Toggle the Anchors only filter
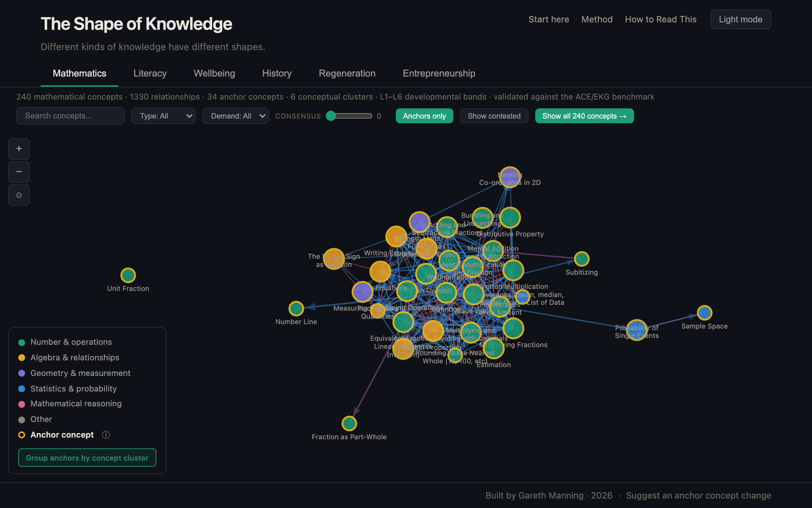Image resolution: width=812 pixels, height=508 pixels. click(424, 116)
